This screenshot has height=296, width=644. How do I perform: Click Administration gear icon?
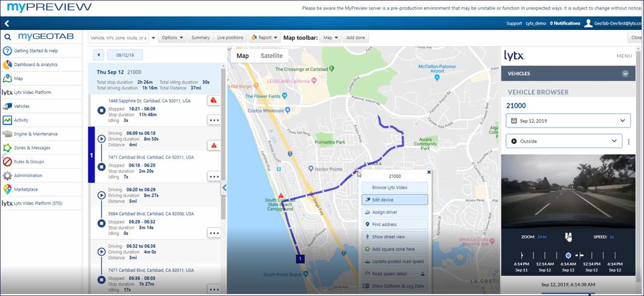(7, 176)
